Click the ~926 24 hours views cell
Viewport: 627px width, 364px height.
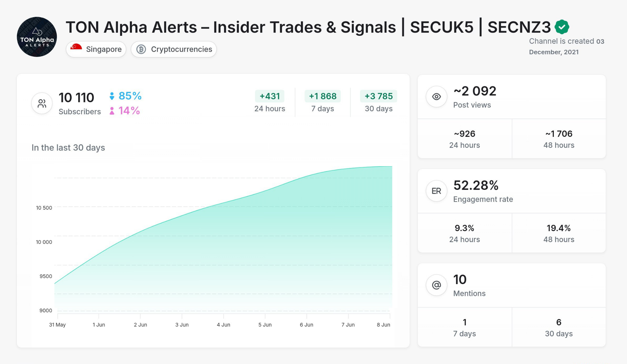click(464, 139)
